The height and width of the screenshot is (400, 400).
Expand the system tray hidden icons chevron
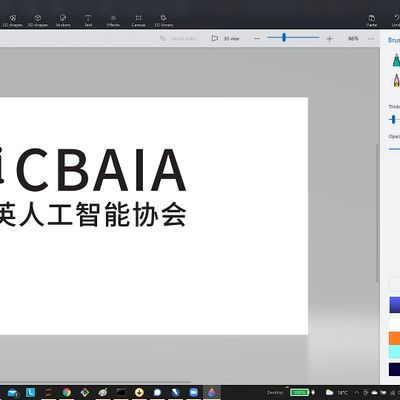pos(357,392)
